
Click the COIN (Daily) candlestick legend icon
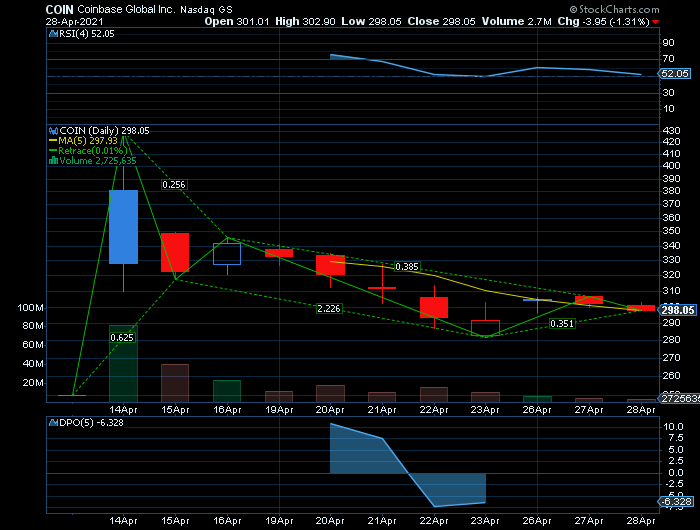53,131
